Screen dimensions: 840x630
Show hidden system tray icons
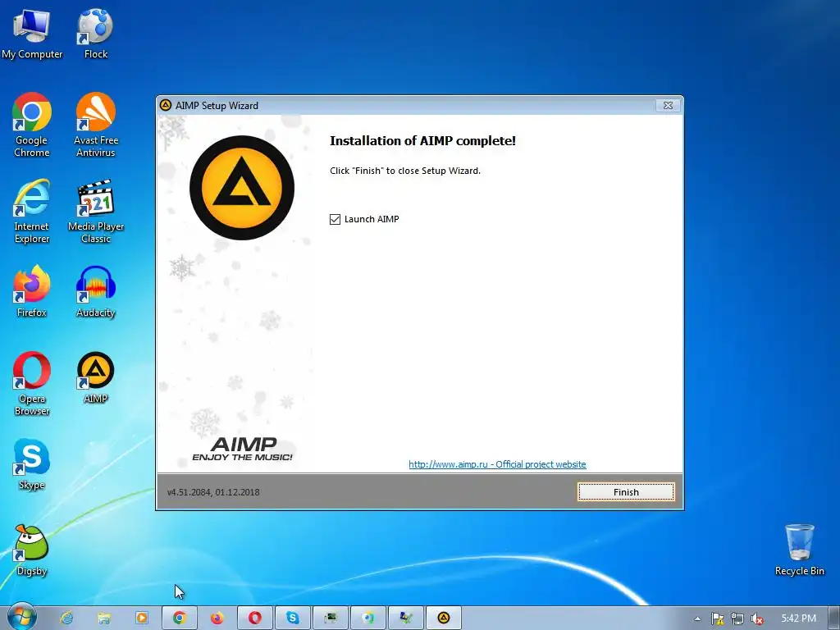coord(697,619)
